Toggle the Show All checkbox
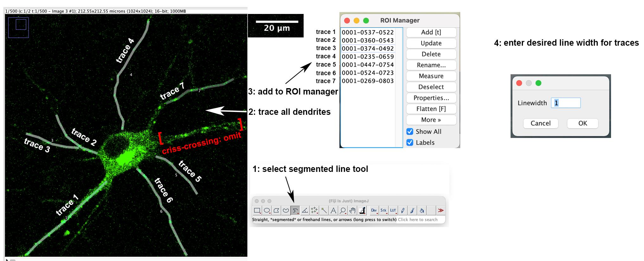The width and height of the screenshot is (644, 261). [x=410, y=132]
